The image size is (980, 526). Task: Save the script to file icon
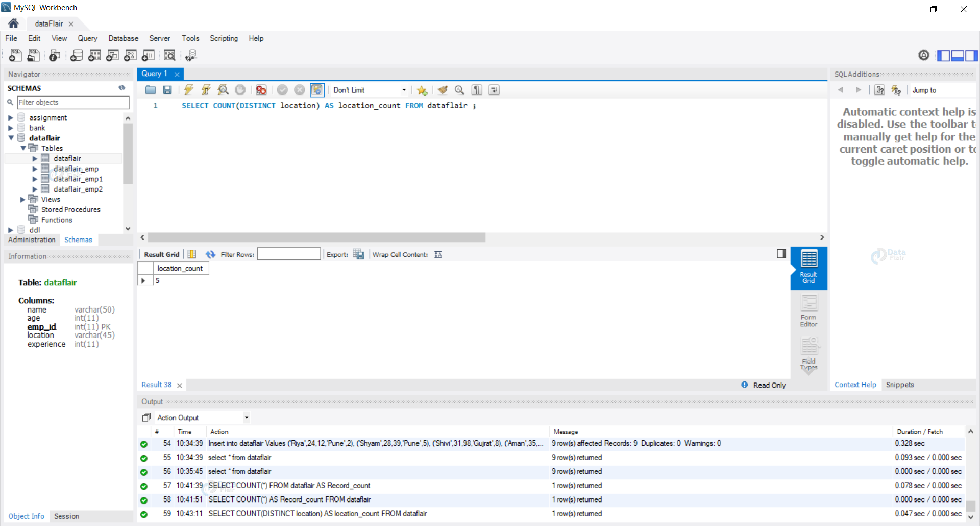[x=167, y=90]
